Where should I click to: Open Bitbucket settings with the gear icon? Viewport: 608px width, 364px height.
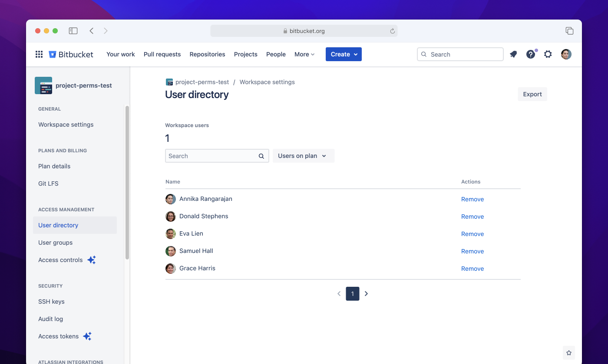click(x=548, y=54)
